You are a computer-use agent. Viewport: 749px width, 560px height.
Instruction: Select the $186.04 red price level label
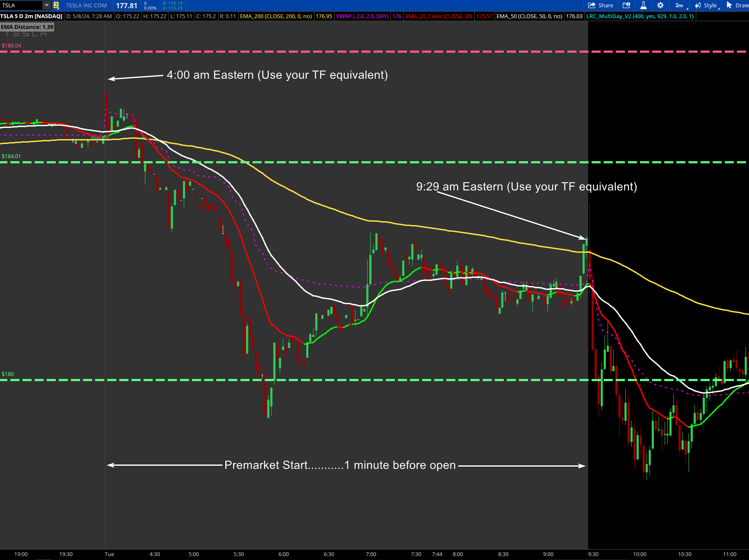(12, 46)
